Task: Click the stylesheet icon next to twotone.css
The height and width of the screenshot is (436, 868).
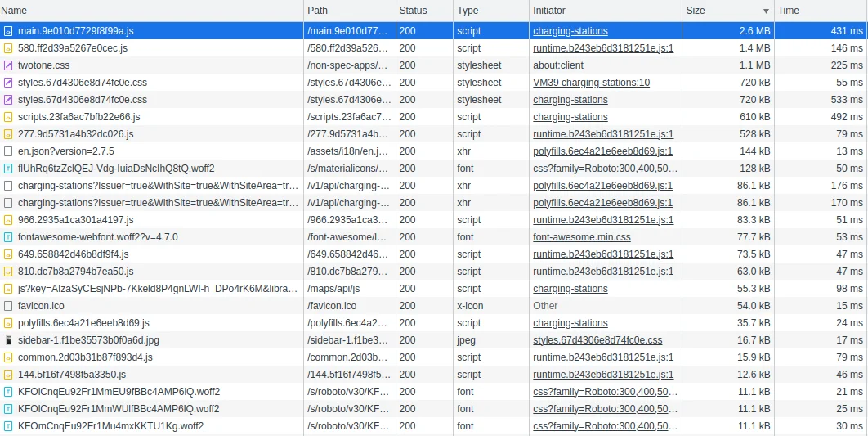Action: (x=8, y=65)
